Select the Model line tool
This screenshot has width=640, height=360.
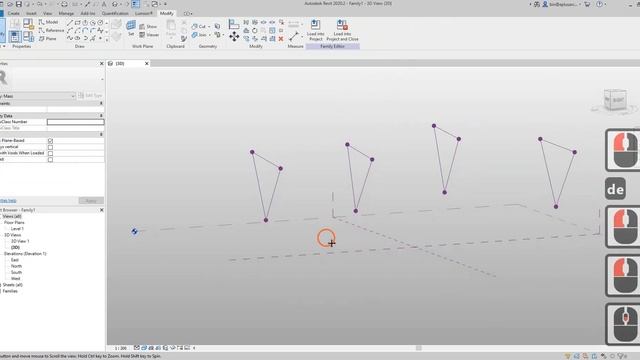pyautogui.click(x=48, y=22)
